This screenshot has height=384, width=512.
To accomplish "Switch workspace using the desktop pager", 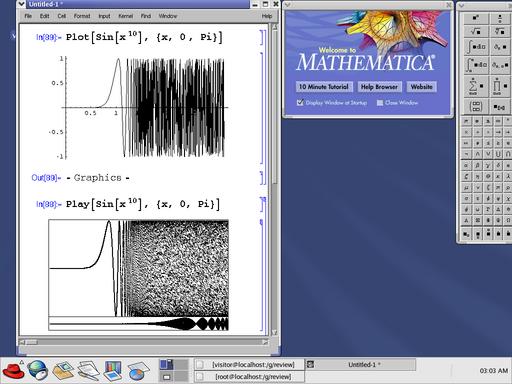I will 174,370.
